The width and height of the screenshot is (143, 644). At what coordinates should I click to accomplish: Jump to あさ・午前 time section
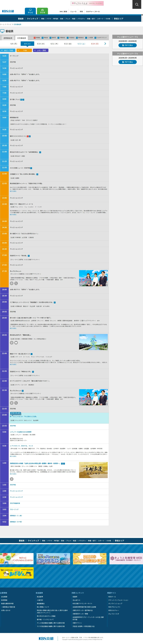coord(8,50)
